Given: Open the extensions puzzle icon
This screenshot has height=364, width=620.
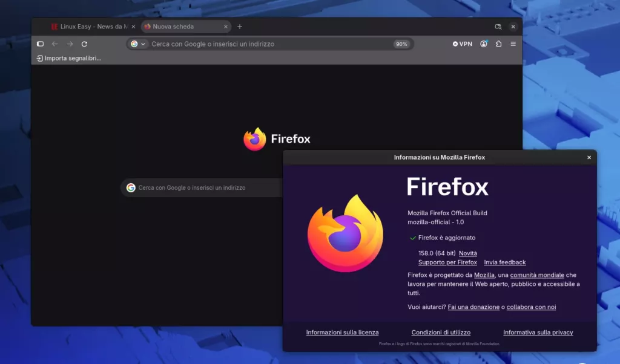Looking at the screenshot, I should 499,44.
